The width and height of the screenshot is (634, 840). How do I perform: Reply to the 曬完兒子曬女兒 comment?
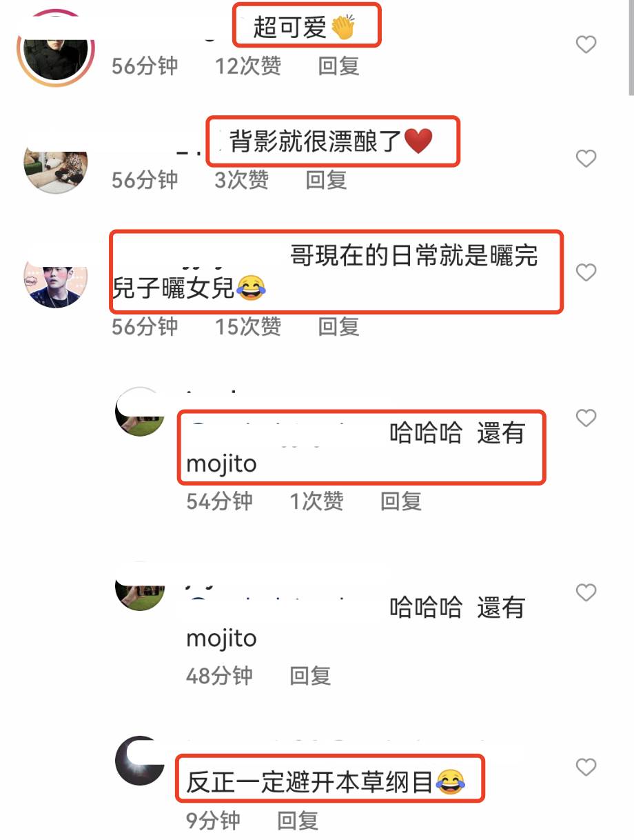point(338,326)
